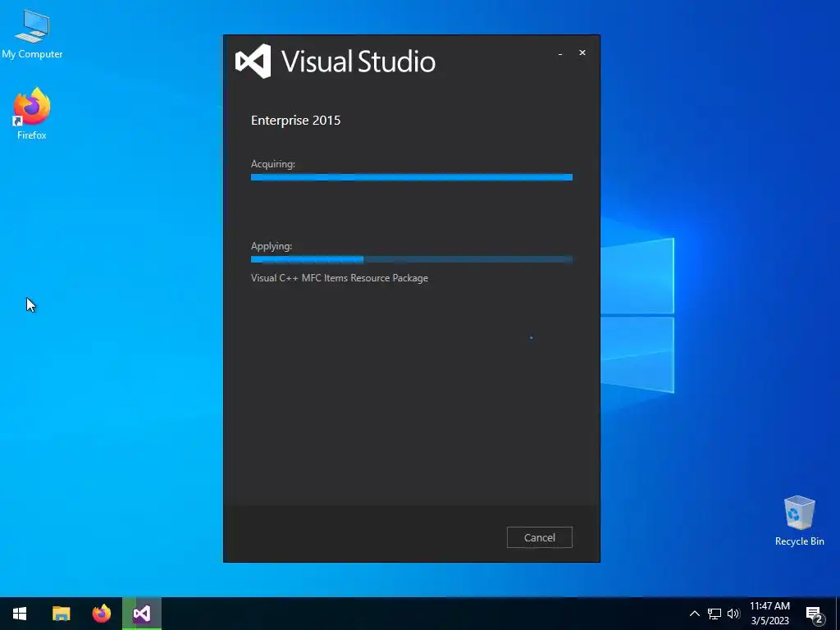
Task: Open network status tray icon
Action: click(x=714, y=614)
